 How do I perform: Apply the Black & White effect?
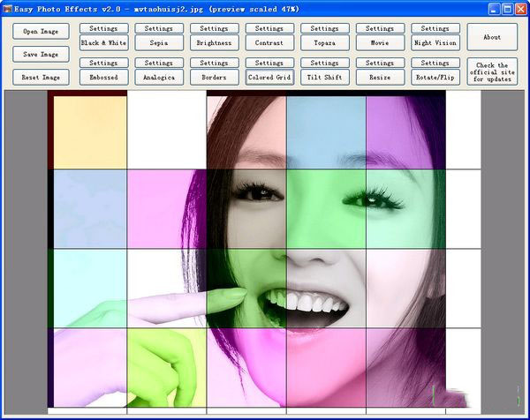click(x=103, y=43)
